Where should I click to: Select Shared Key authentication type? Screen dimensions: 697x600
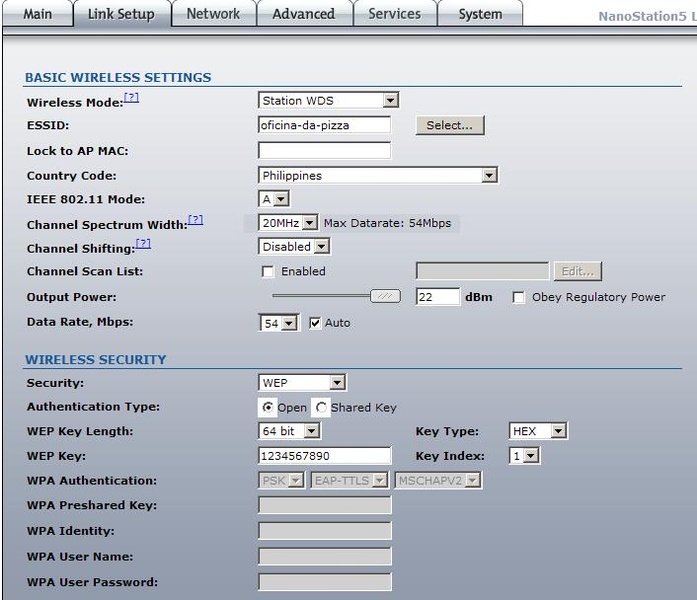coord(321,408)
